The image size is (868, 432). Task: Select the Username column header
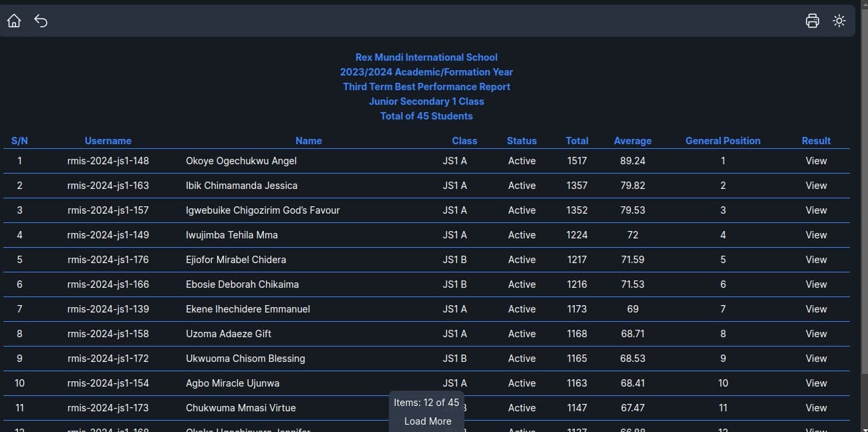pos(108,141)
